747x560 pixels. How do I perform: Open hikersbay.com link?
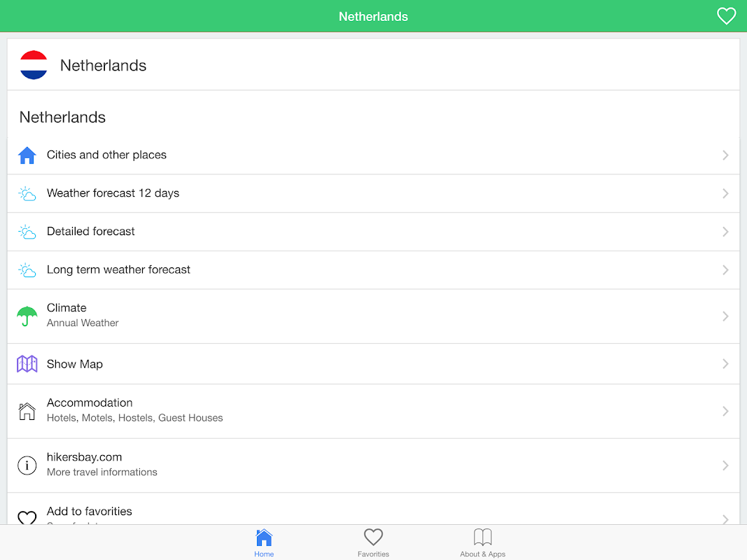click(374, 465)
